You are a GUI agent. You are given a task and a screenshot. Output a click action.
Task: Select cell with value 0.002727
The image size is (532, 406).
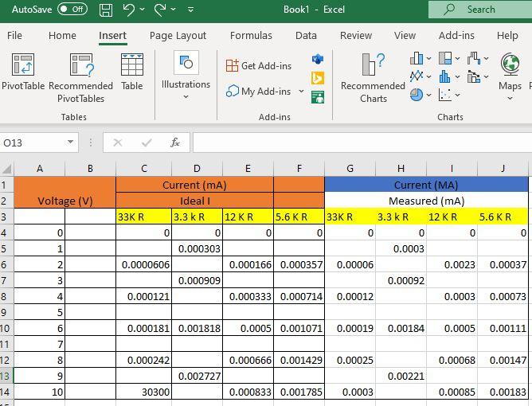[x=198, y=376]
